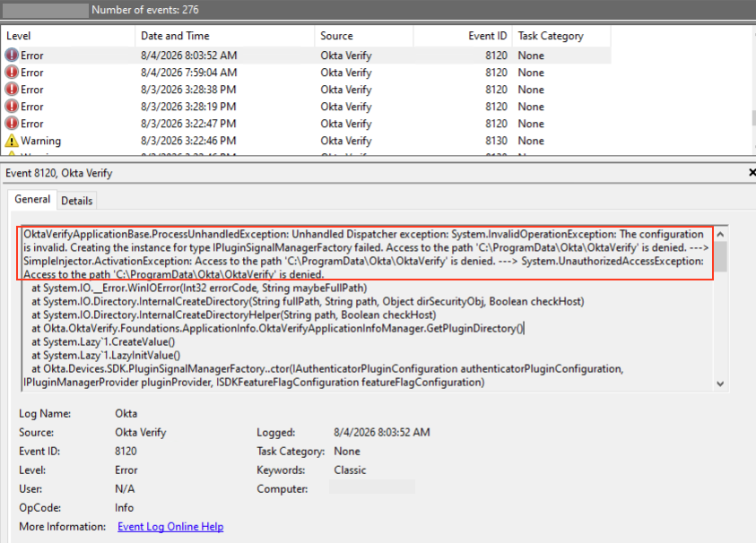Click Okta Verify source in the Warning row
This screenshot has height=543, width=756.
(x=346, y=141)
